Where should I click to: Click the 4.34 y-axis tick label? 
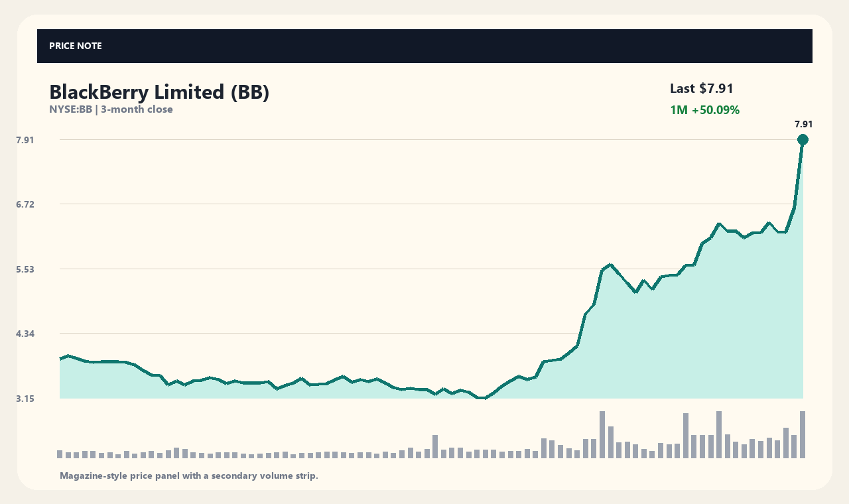(x=25, y=334)
